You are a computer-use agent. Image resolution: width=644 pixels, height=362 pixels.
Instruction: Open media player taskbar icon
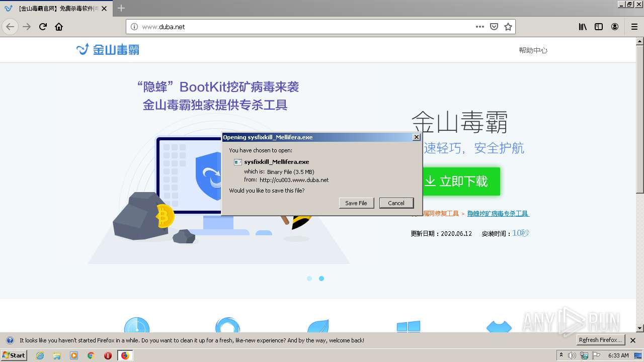74,355
